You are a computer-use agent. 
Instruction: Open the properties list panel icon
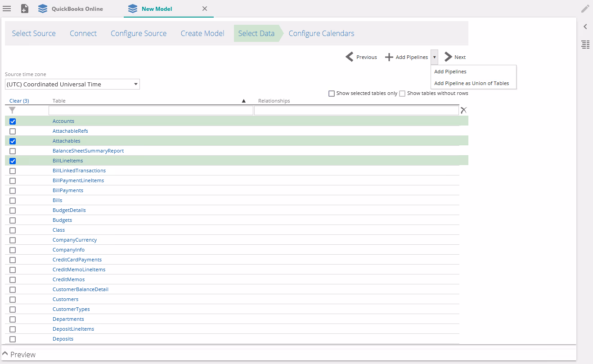coord(585,44)
